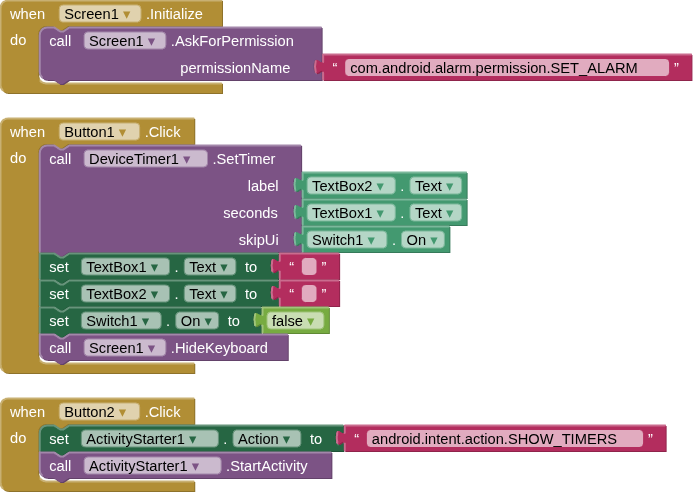Select the android.intent.action.SHOW_TIMERS text field
Image resolution: width=693 pixels, height=492 pixels.
[x=504, y=439]
